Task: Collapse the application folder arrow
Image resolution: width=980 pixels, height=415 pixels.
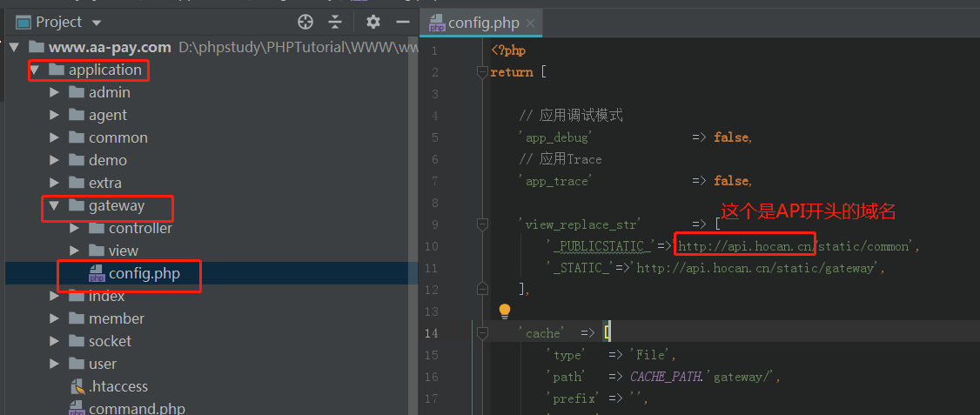Action: pos(35,70)
